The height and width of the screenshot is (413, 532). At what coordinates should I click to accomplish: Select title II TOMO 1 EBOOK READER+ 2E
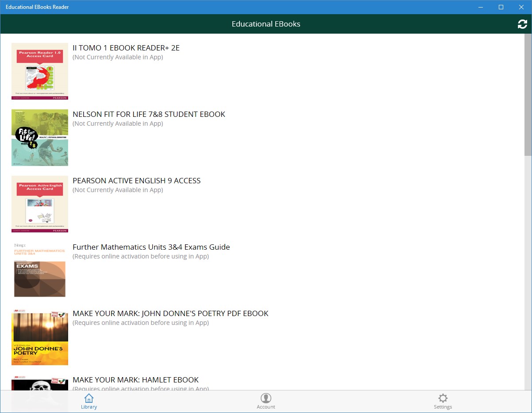(x=126, y=48)
